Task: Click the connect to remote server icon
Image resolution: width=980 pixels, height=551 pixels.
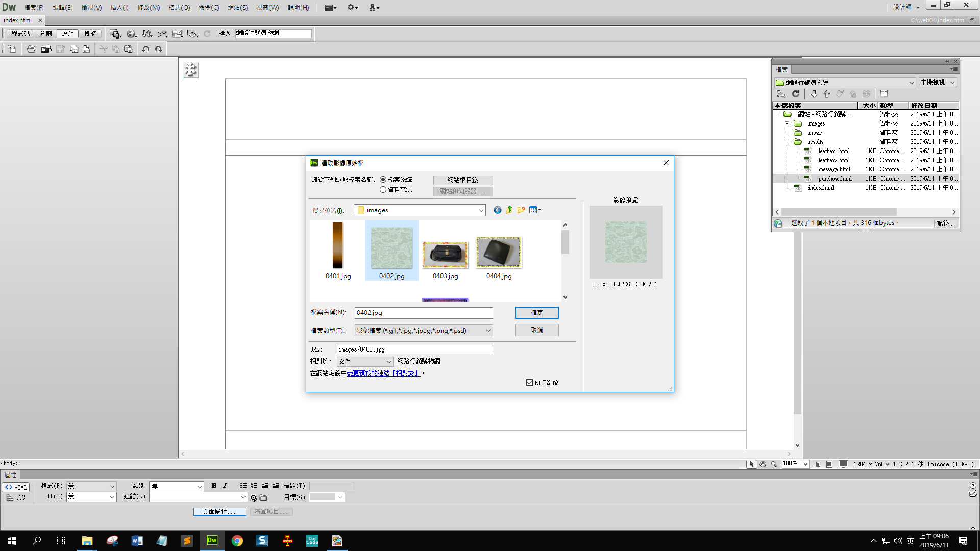Action: pos(780,94)
